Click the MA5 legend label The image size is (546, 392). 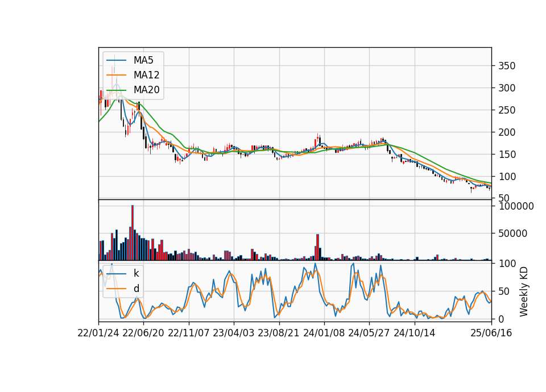tap(143, 60)
